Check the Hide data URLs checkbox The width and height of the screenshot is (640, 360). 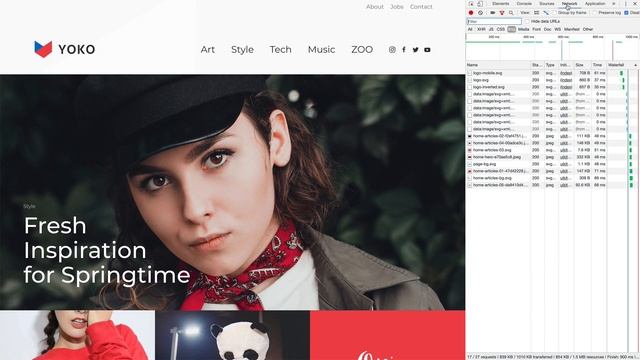(527, 21)
